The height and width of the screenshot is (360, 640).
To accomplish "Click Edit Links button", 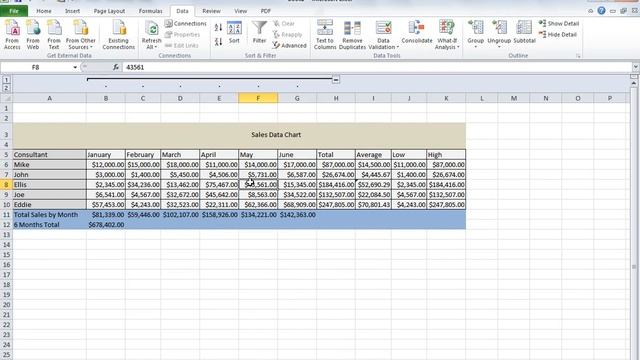I will (182, 45).
